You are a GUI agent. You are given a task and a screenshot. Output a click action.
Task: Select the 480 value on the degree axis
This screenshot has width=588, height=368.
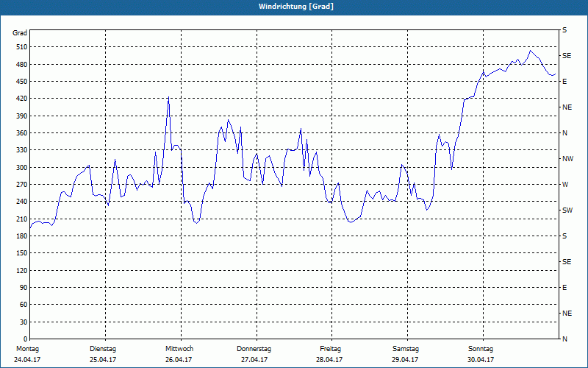(21, 64)
